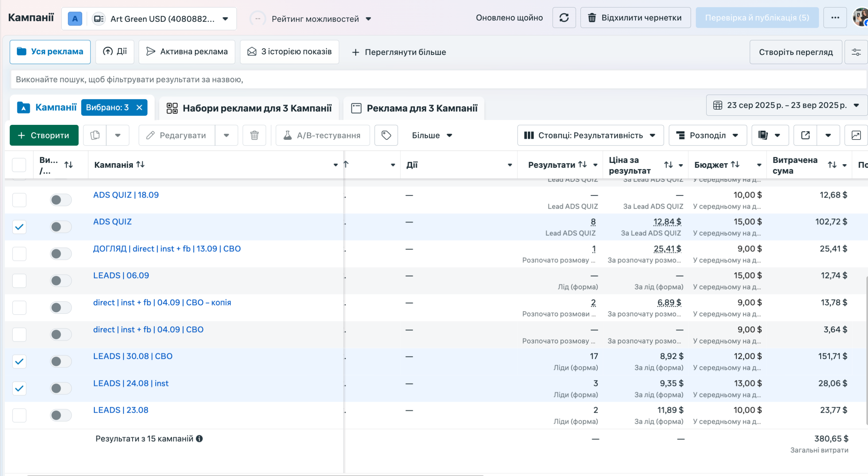This screenshot has height=476, width=868.
Task: Click the duplicate campaign icon
Action: click(95, 135)
